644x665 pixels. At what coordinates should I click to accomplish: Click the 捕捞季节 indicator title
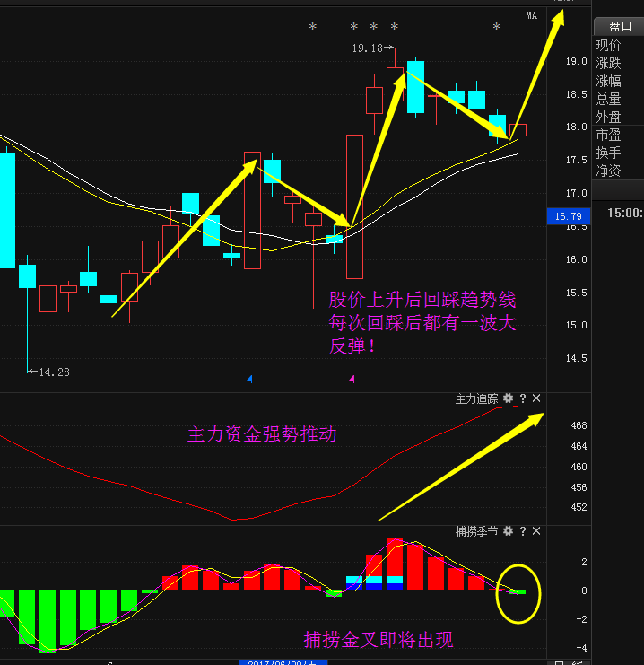(477, 531)
